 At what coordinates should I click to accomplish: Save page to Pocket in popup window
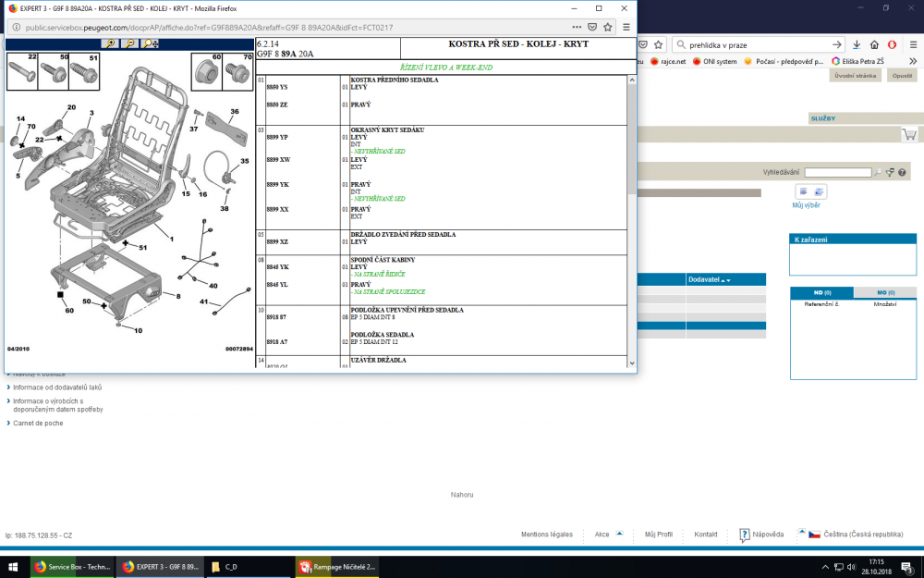click(592, 27)
